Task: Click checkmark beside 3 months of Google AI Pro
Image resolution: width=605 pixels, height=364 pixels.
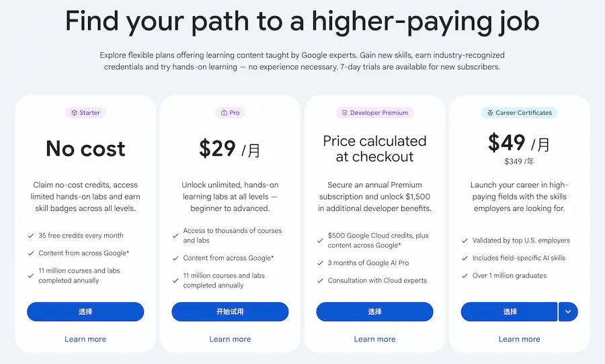Action: 321,263
